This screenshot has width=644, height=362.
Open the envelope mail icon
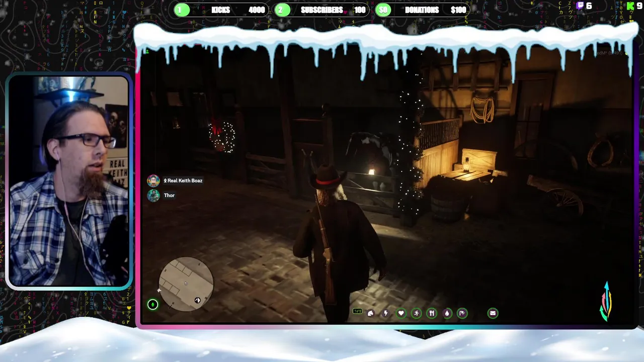493,313
